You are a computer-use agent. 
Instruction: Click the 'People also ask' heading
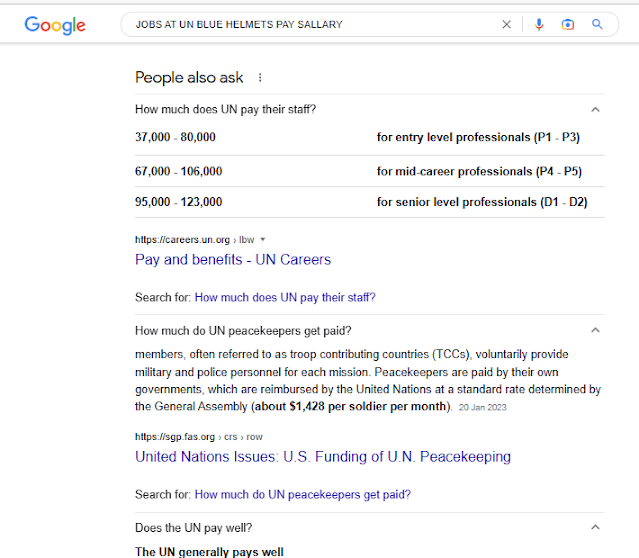[x=189, y=77]
